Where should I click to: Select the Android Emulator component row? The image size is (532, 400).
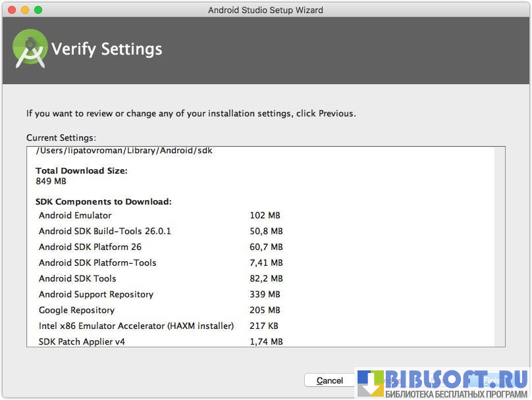(75, 215)
